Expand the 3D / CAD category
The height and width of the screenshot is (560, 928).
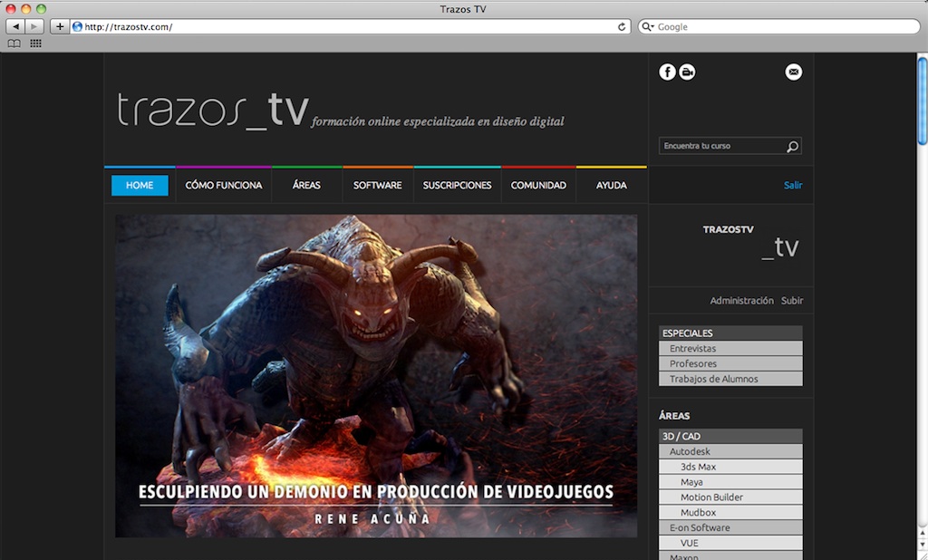tap(730, 436)
